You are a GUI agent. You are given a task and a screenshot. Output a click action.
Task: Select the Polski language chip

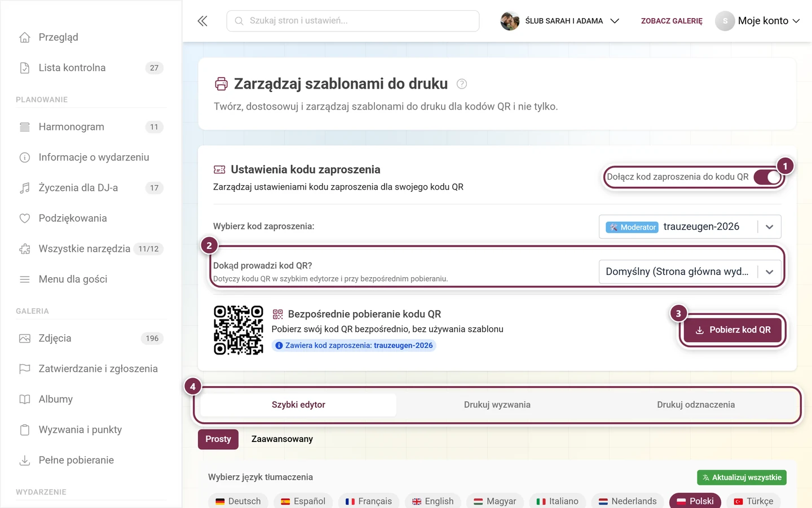695,501
